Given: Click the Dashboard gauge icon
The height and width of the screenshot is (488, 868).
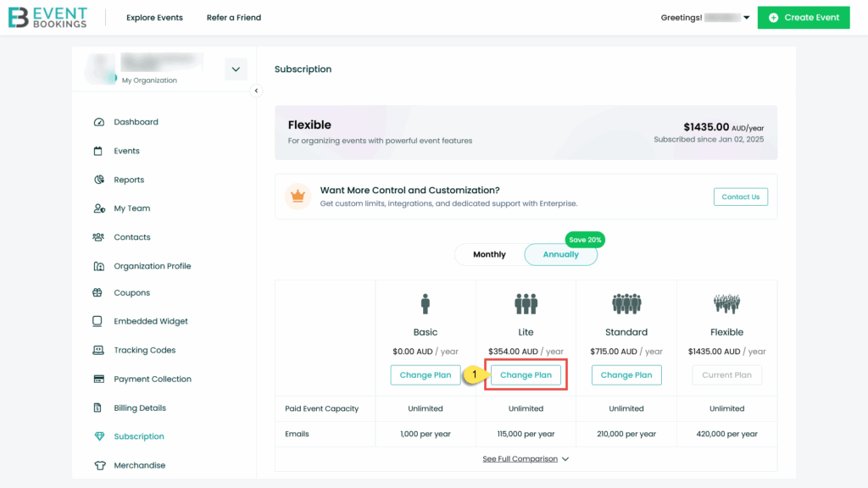Looking at the screenshot, I should tap(98, 122).
